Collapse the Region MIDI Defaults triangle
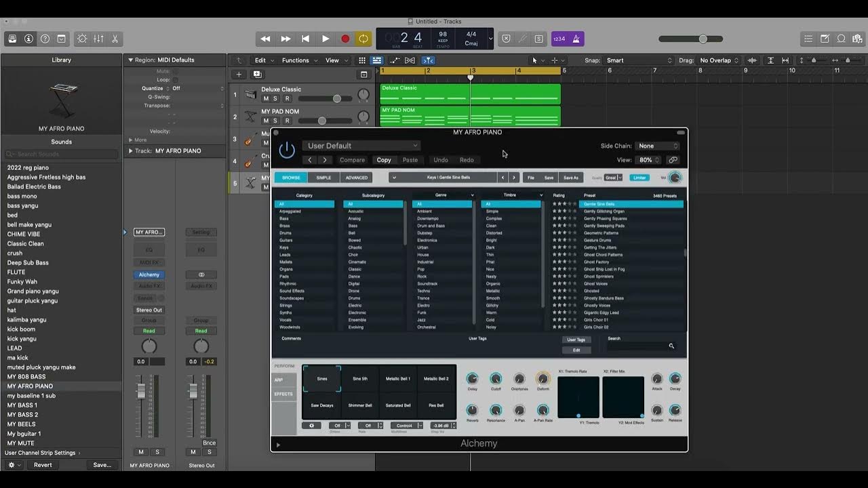The width and height of the screenshot is (868, 488). tap(130, 60)
